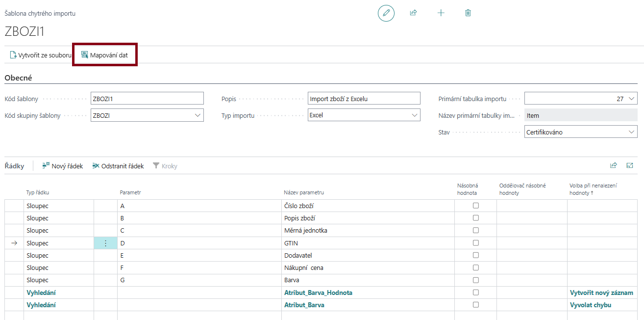
Task: Expand Primární tabulka importu dropdown
Action: (631, 99)
